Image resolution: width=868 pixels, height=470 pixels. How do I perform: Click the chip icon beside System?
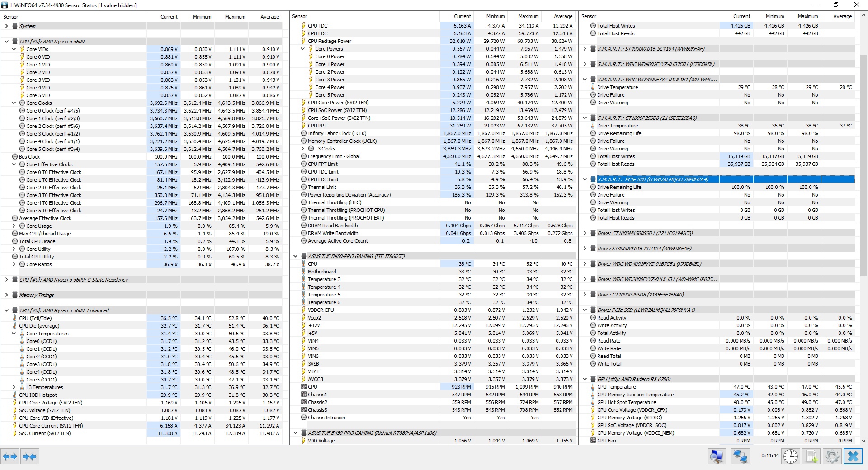(x=15, y=26)
